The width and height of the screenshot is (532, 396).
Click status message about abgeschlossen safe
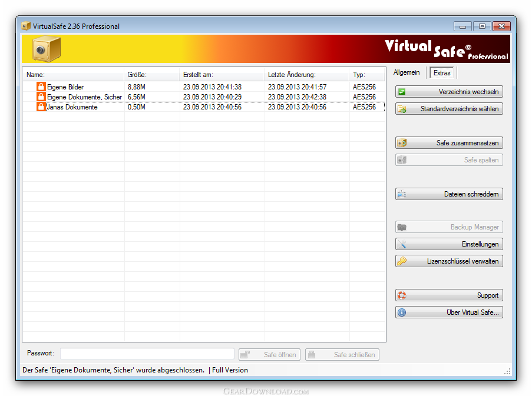click(x=113, y=370)
